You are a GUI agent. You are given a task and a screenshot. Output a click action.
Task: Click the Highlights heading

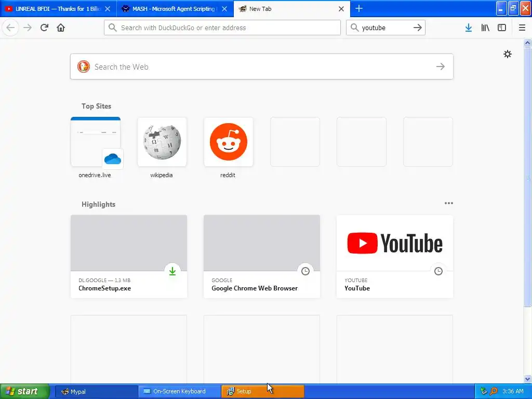[x=98, y=204]
